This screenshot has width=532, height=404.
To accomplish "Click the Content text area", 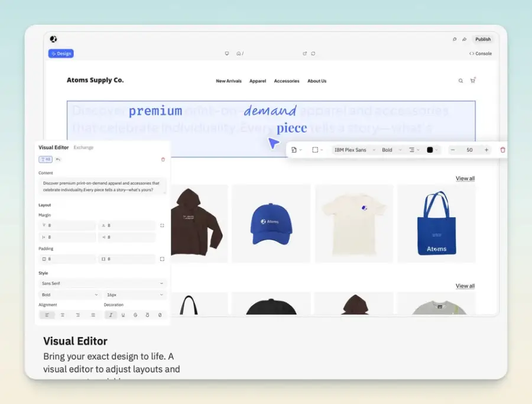I will coord(102,186).
